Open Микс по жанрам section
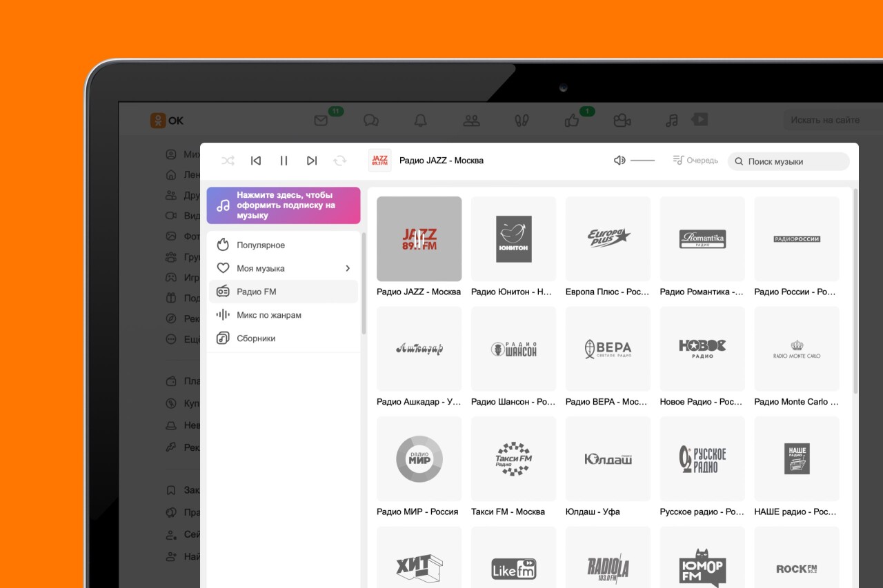Image resolution: width=883 pixels, height=588 pixels. 268,315
